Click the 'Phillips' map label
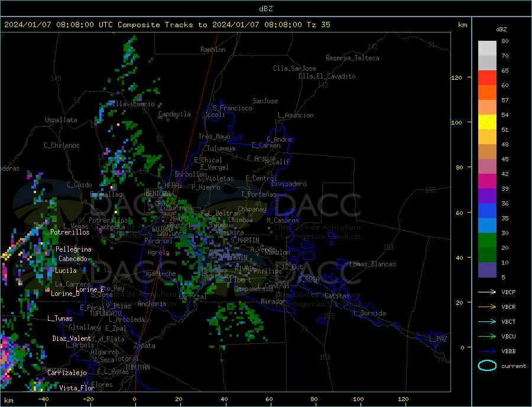The height and width of the screenshot is (407, 532). click(x=268, y=271)
